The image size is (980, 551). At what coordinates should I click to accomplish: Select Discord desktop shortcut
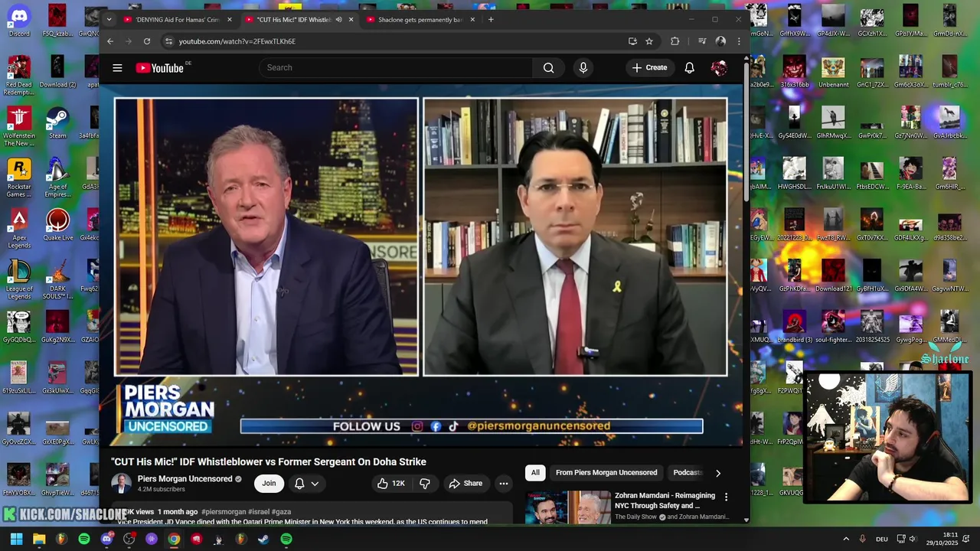tap(19, 21)
